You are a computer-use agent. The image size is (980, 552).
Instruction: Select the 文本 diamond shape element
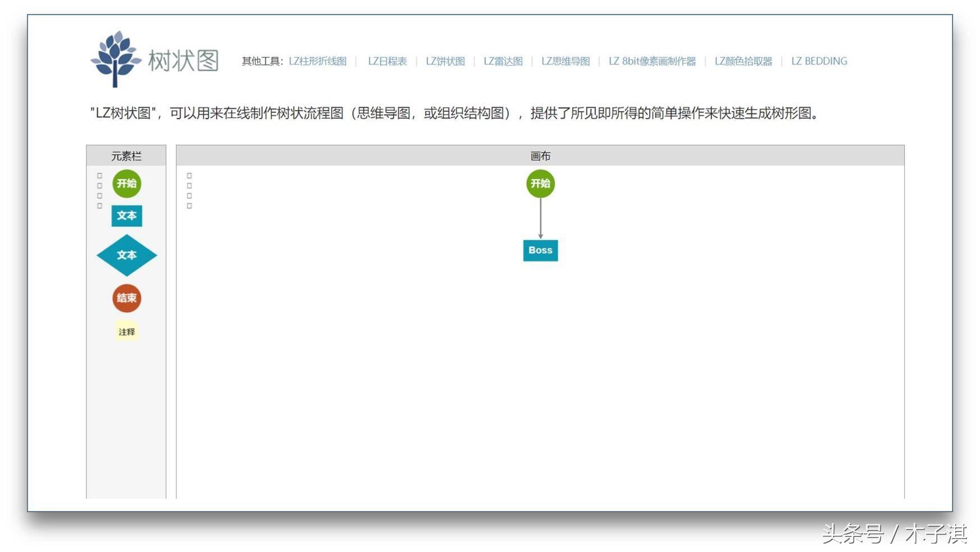pos(127,256)
